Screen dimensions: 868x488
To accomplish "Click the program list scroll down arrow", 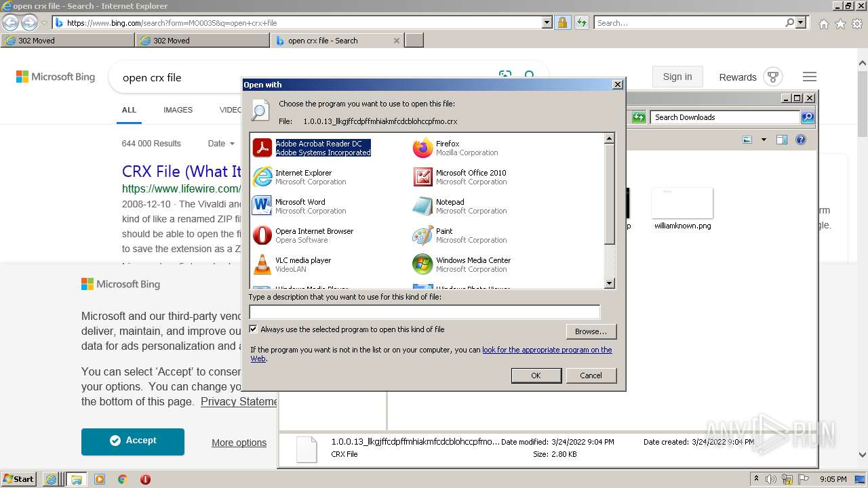I will pyautogui.click(x=609, y=283).
